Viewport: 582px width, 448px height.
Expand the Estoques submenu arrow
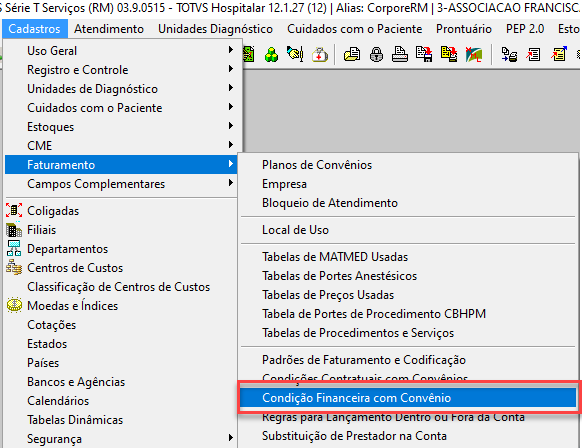tap(231, 126)
